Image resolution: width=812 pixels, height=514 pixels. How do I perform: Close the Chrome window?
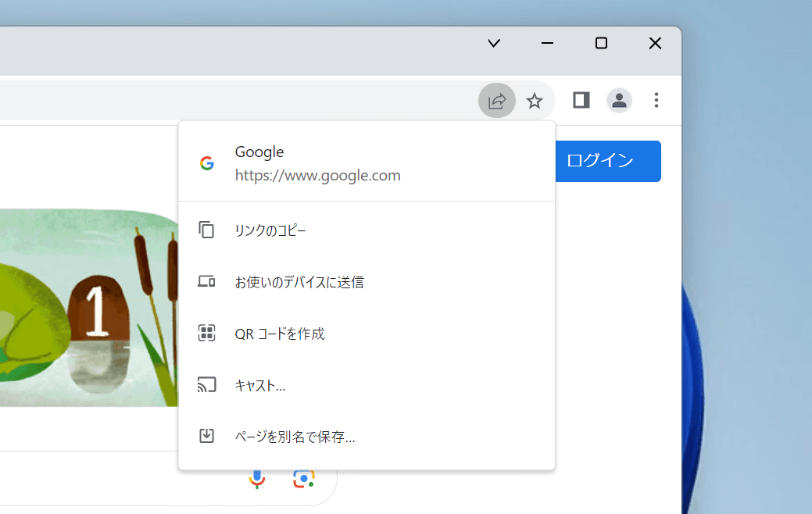[x=655, y=43]
